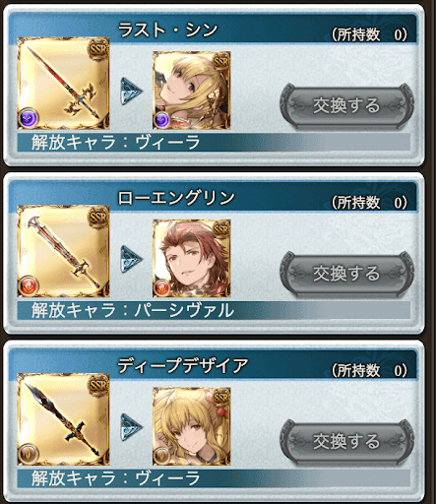Click the dark element badge on ラスト・シン weapon

click(x=29, y=118)
